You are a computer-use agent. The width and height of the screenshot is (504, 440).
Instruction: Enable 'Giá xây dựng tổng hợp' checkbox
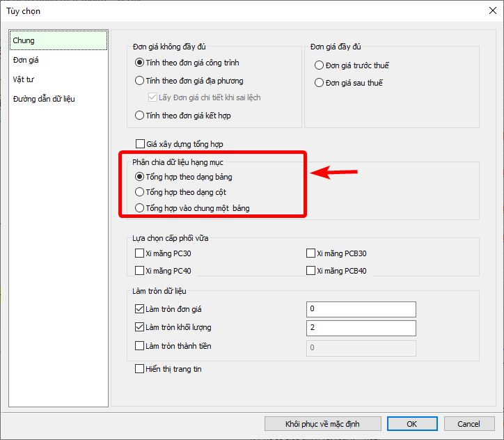139,144
